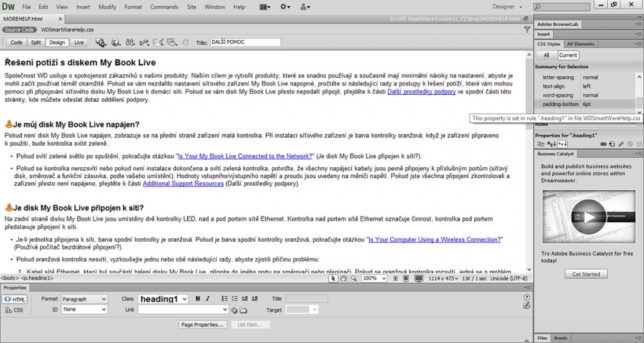Choose the mobile size window icon
This screenshot has width=644, height=343.
click(x=395, y=278)
